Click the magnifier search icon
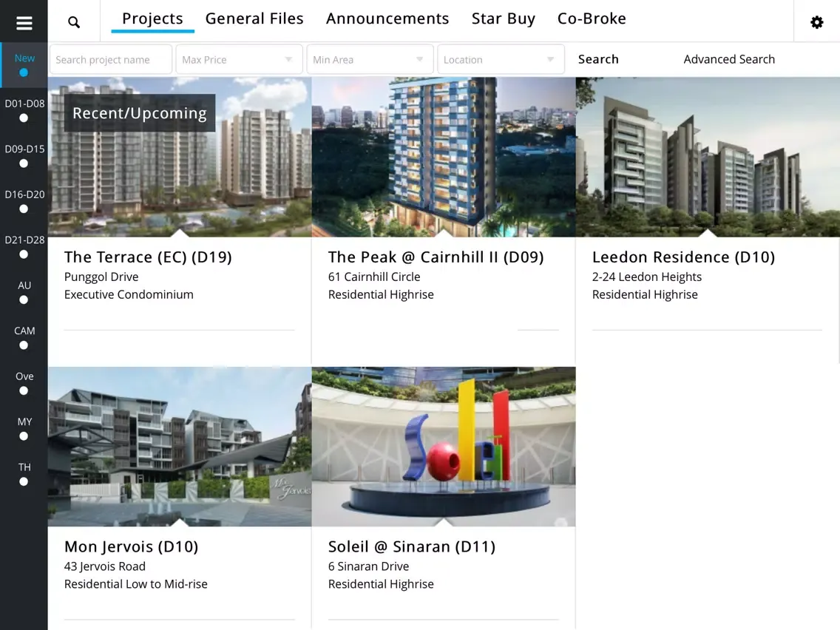Image resolution: width=840 pixels, height=630 pixels. click(74, 22)
